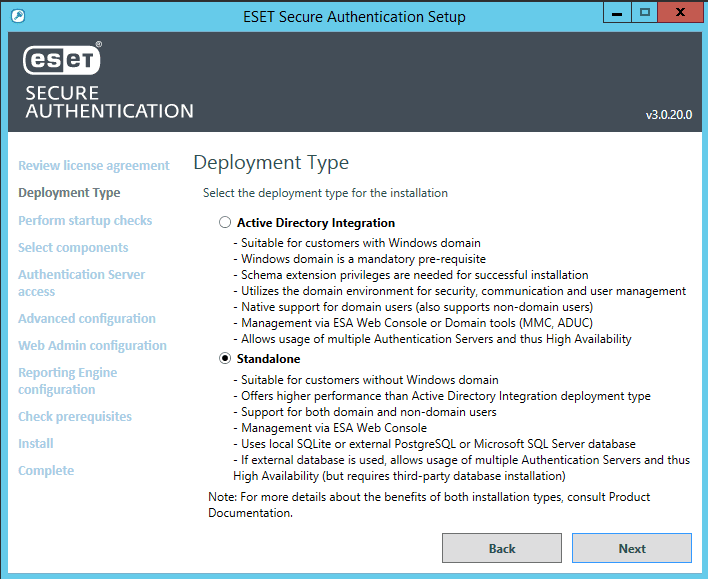
Task: Click the Install step in sidebar
Action: [x=36, y=444]
